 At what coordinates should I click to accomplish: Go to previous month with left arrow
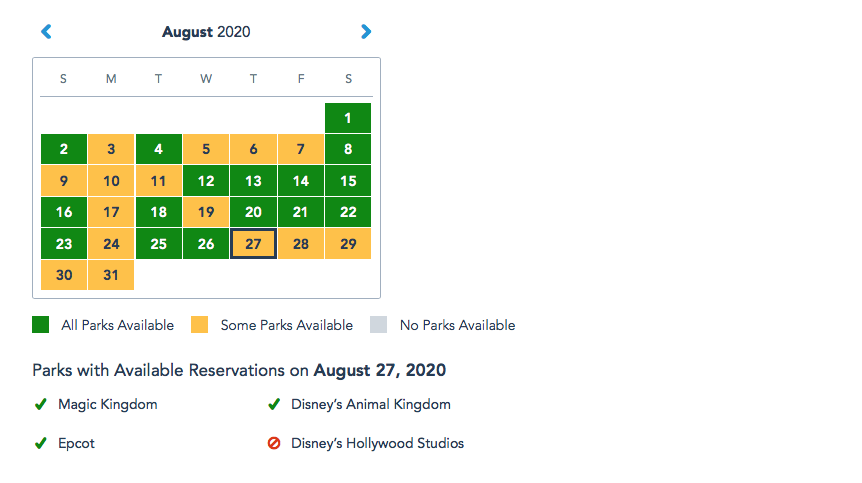coord(46,32)
